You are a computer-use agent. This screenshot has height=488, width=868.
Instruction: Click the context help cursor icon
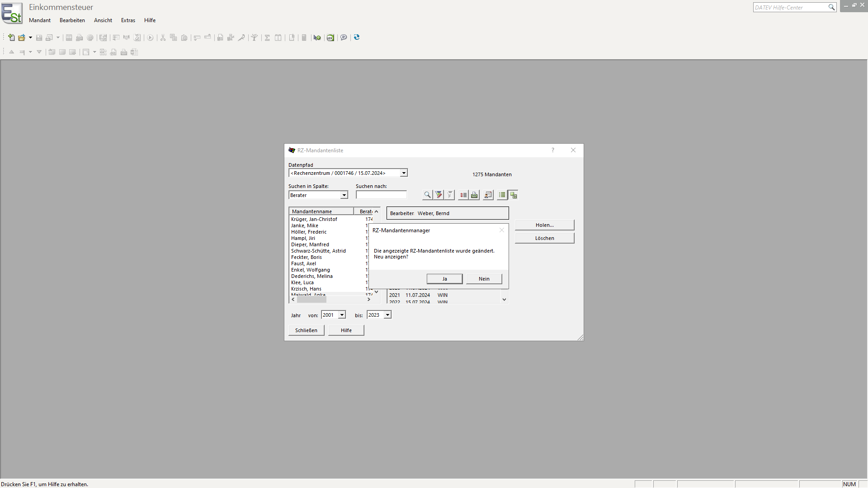point(317,38)
